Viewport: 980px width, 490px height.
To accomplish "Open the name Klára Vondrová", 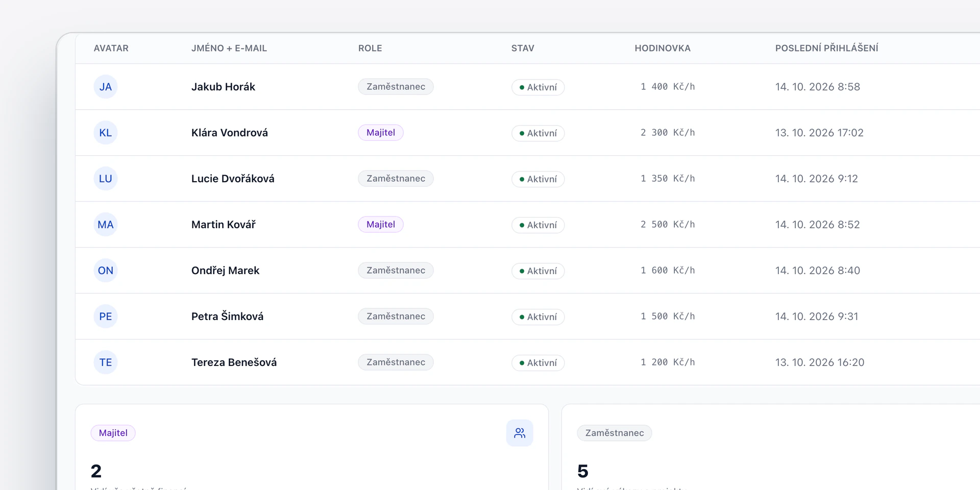I will tap(230, 133).
